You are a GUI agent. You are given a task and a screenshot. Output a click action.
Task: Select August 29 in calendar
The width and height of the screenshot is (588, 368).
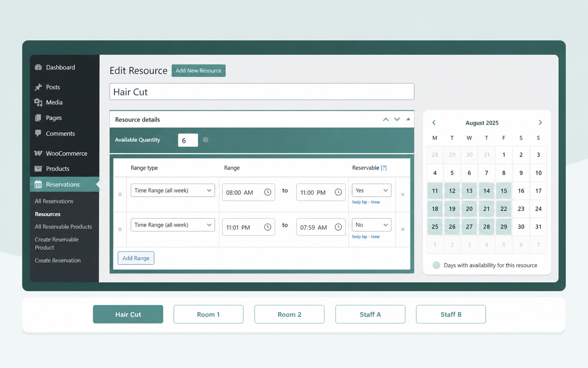(x=503, y=227)
